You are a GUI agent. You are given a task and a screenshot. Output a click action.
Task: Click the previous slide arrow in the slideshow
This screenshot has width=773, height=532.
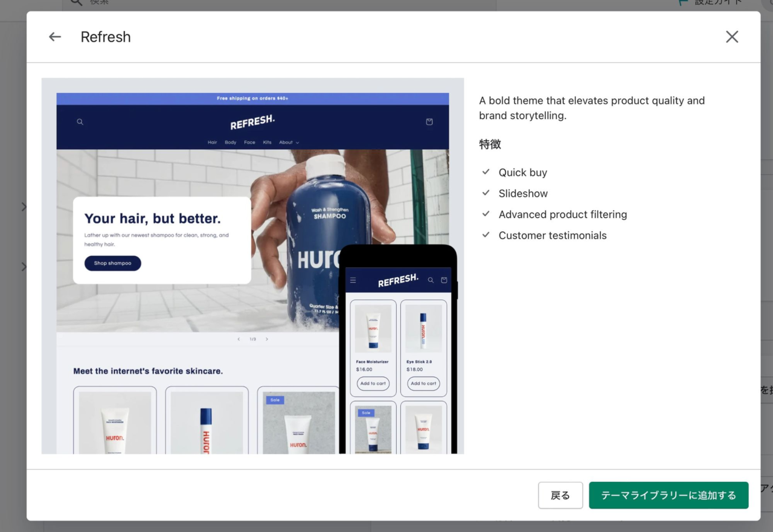tap(239, 339)
